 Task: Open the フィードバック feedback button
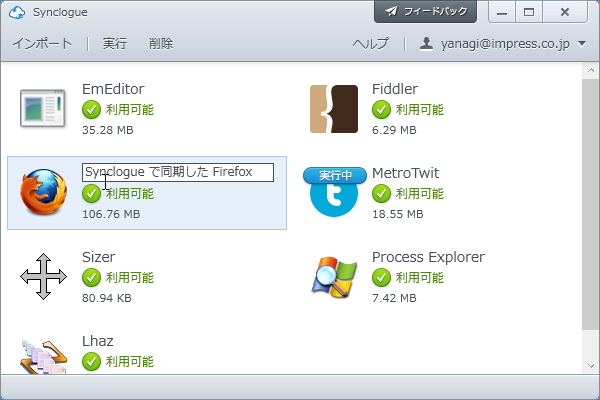pos(426,11)
